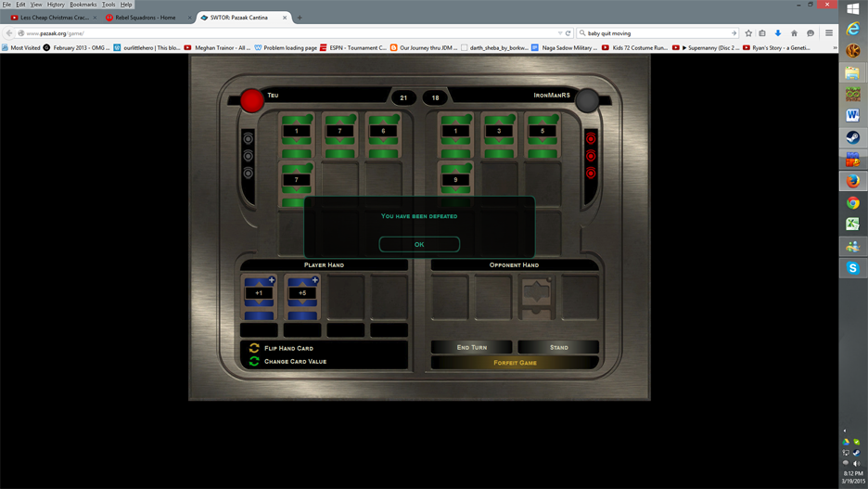
Task: Click the gray turn indicator beside IronManRS
Action: point(587,99)
